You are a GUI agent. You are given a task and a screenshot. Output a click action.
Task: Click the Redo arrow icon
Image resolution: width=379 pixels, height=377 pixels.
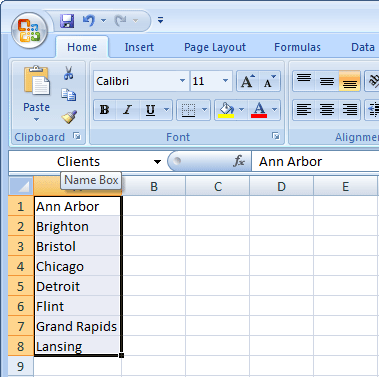tap(120, 21)
